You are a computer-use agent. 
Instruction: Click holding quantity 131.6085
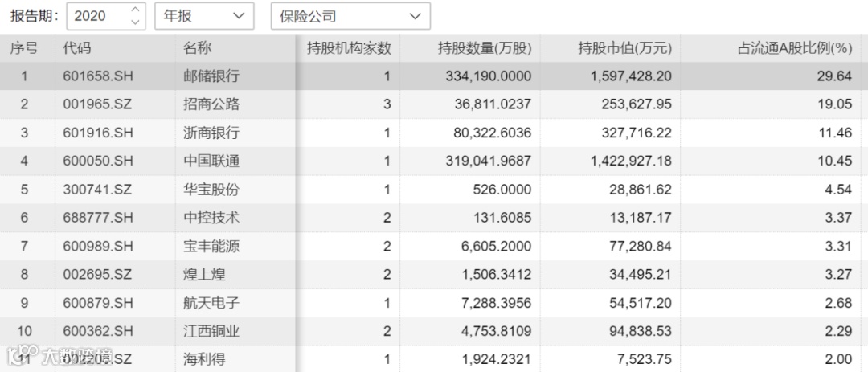point(502,218)
